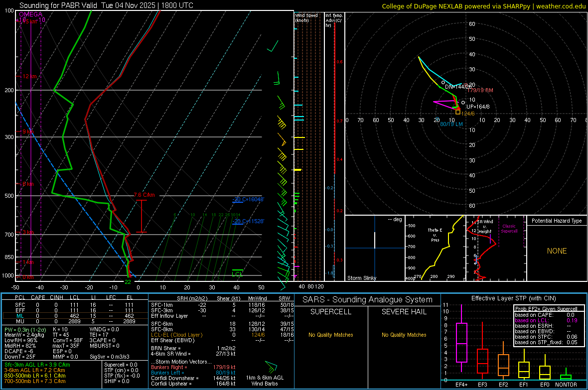
Task: Click the 'Inf. Temp. Adv' panel header
Action: pos(334,20)
